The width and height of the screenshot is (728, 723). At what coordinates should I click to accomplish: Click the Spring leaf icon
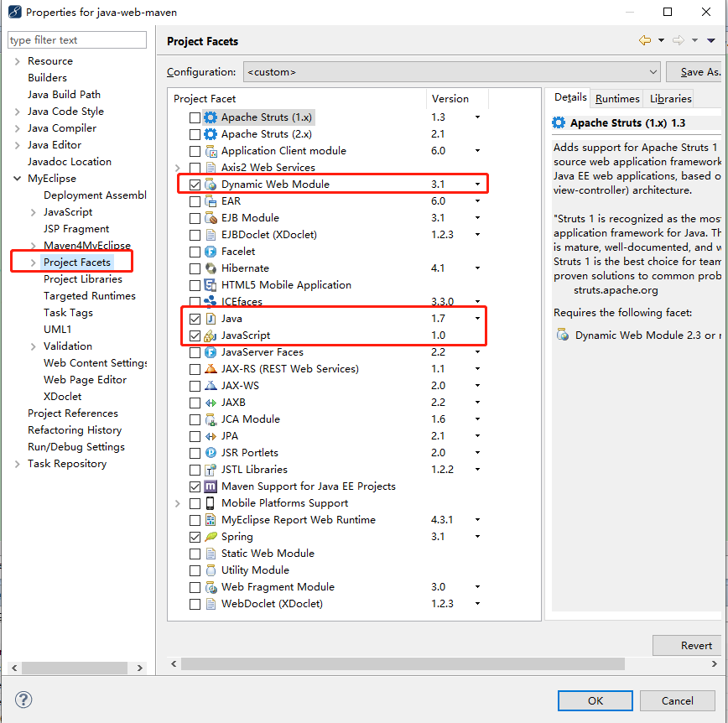[x=211, y=537]
